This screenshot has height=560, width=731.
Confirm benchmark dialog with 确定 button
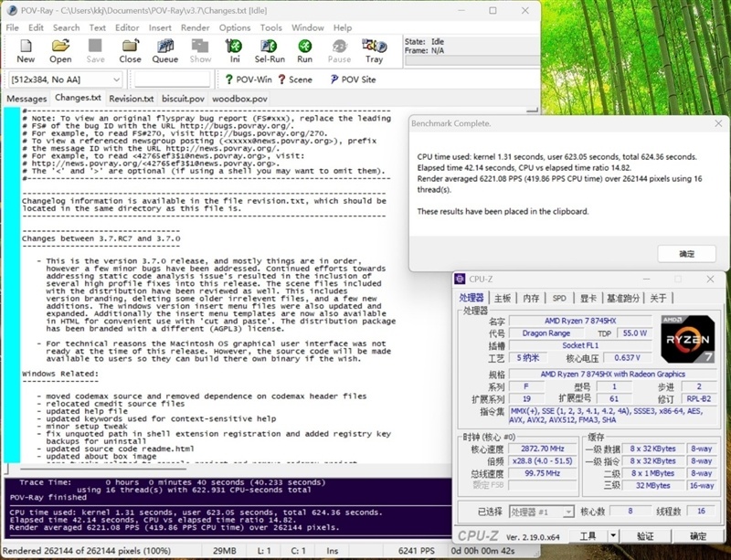coord(686,254)
